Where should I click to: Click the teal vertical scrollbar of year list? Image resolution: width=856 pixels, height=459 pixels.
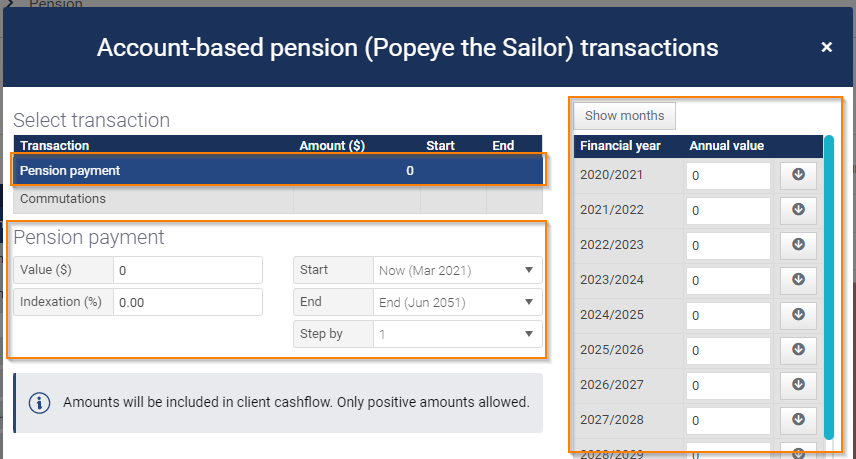click(829, 288)
